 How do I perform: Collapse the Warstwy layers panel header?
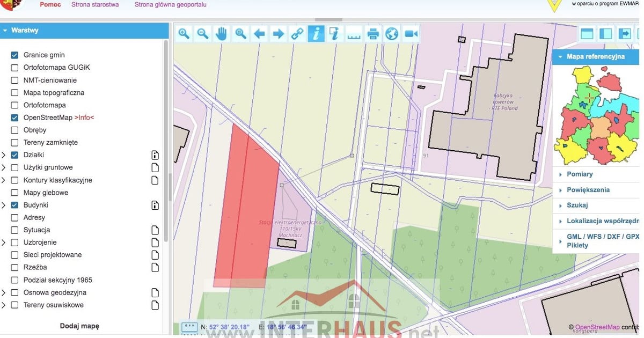click(x=24, y=31)
